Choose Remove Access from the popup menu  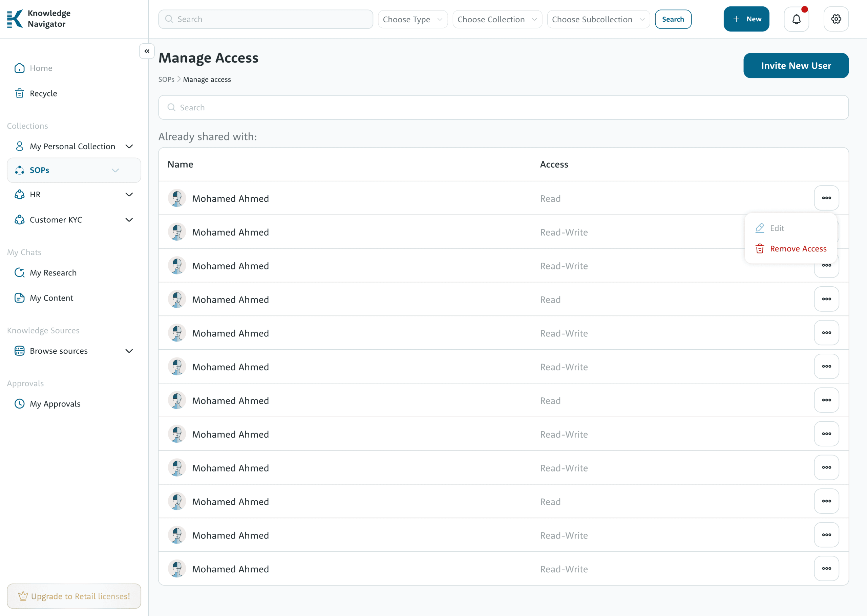(798, 249)
